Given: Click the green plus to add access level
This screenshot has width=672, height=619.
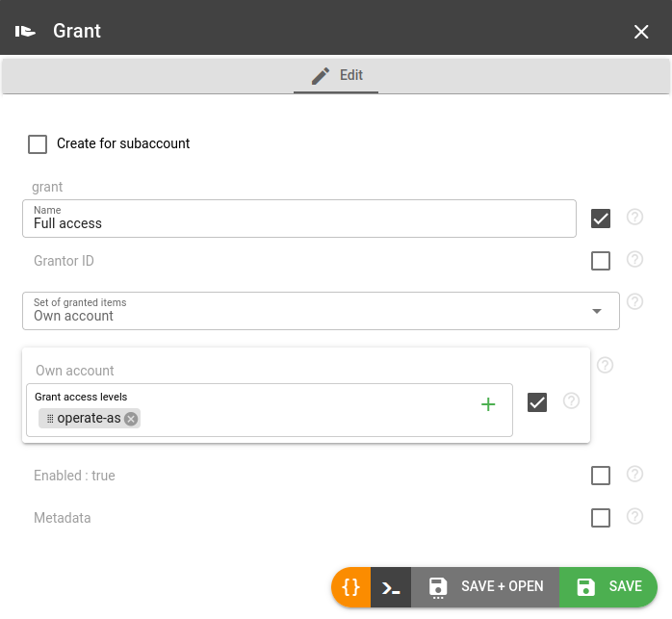Looking at the screenshot, I should click(x=488, y=404).
